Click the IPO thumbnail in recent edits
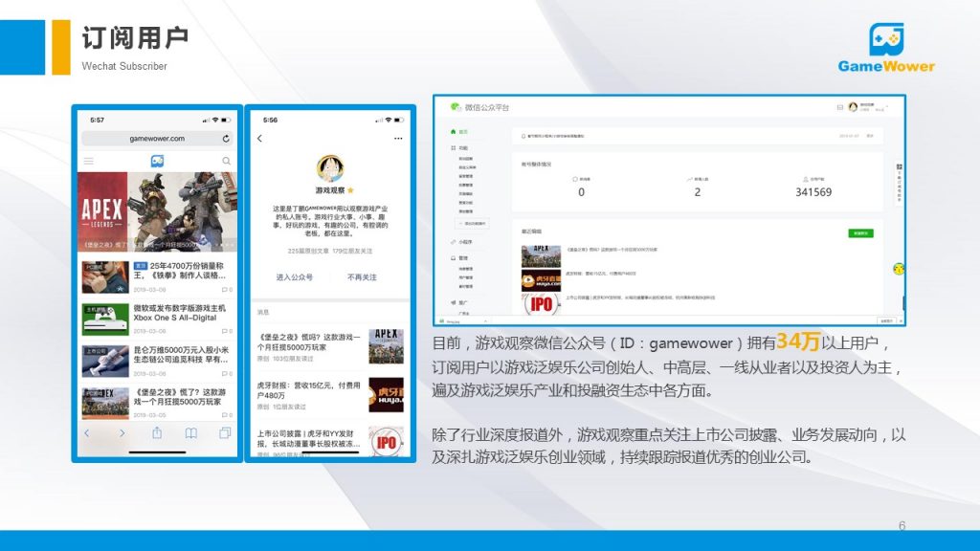The image size is (980, 551). 541,304
